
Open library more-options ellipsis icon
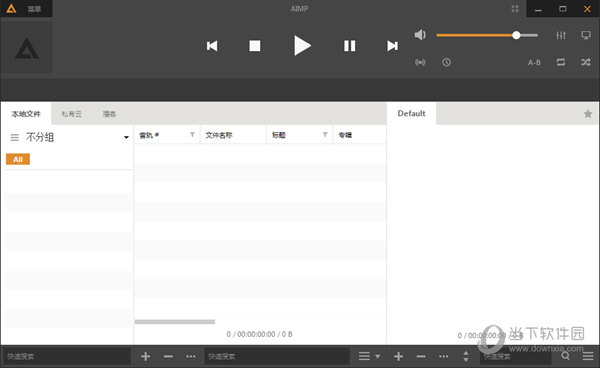click(191, 357)
